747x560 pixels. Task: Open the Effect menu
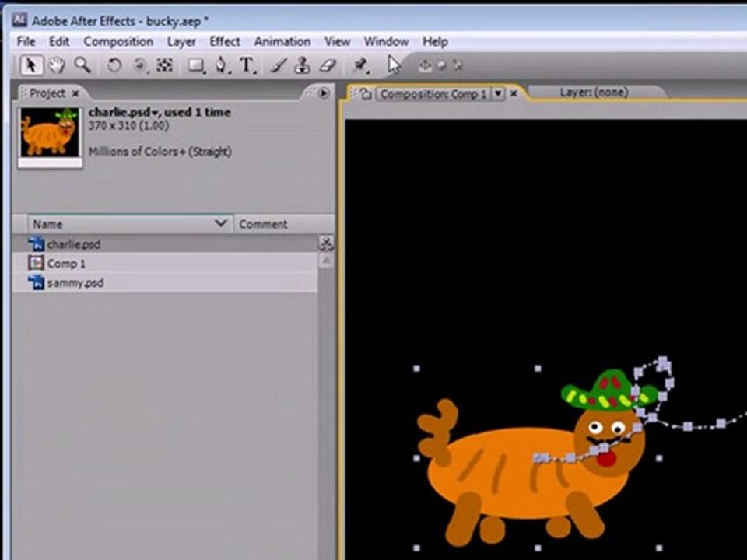coord(225,41)
